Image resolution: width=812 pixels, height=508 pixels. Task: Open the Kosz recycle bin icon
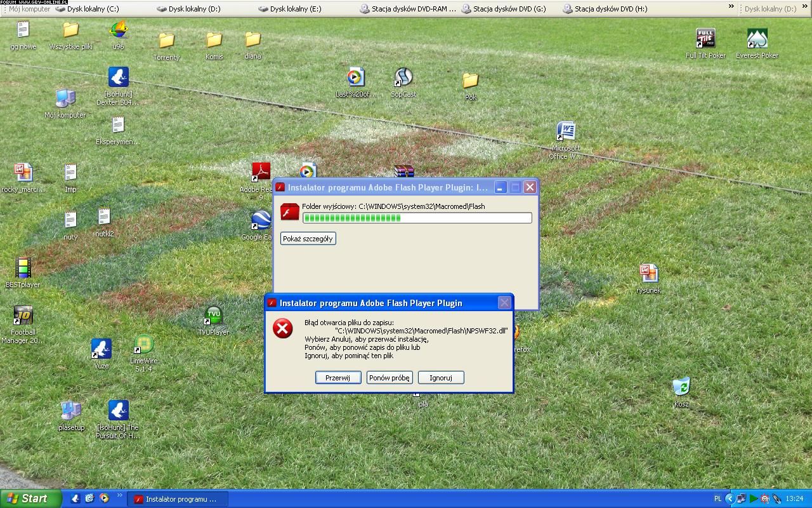click(681, 387)
